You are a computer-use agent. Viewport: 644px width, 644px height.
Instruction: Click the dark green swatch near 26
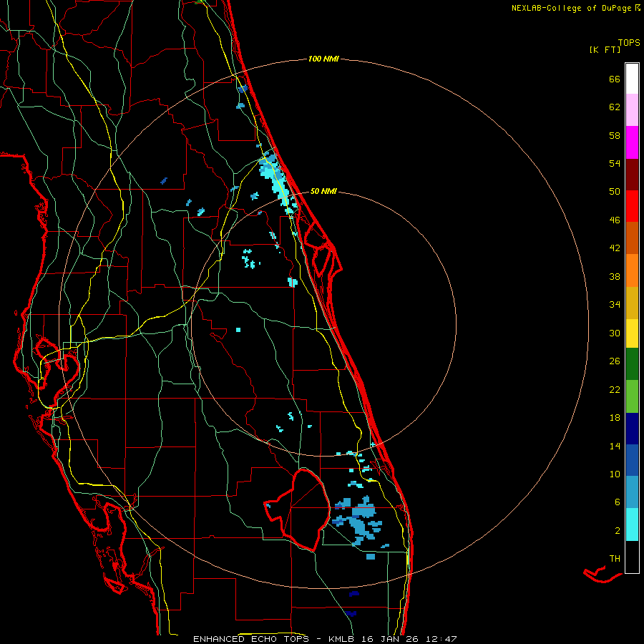click(x=632, y=364)
